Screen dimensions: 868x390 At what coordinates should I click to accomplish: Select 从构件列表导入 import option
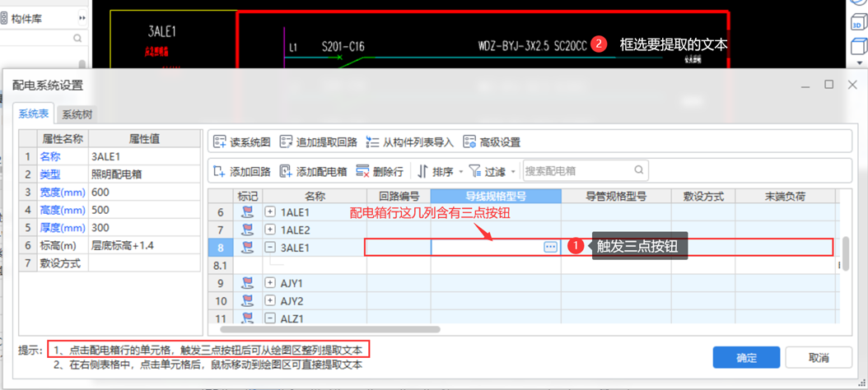coord(409,142)
